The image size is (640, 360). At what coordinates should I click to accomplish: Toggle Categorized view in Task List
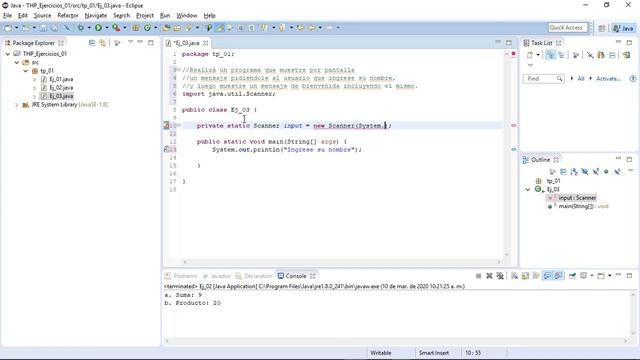pos(551,55)
